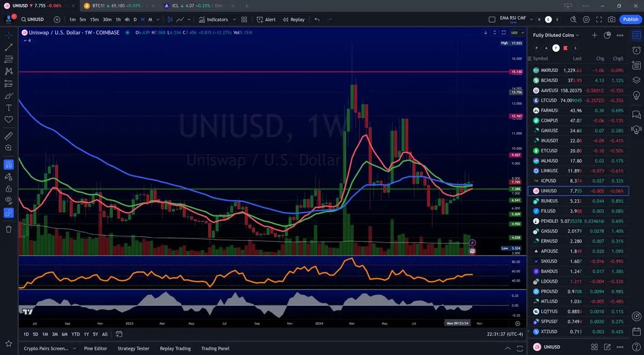Switch to the ICL tab
644x355 pixels.
point(200,5)
